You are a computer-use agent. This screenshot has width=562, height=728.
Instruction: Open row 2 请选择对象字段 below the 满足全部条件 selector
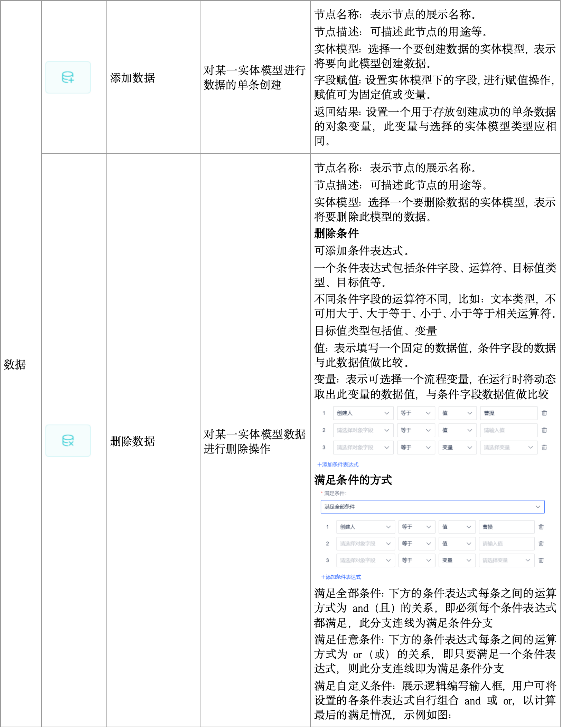(366, 544)
